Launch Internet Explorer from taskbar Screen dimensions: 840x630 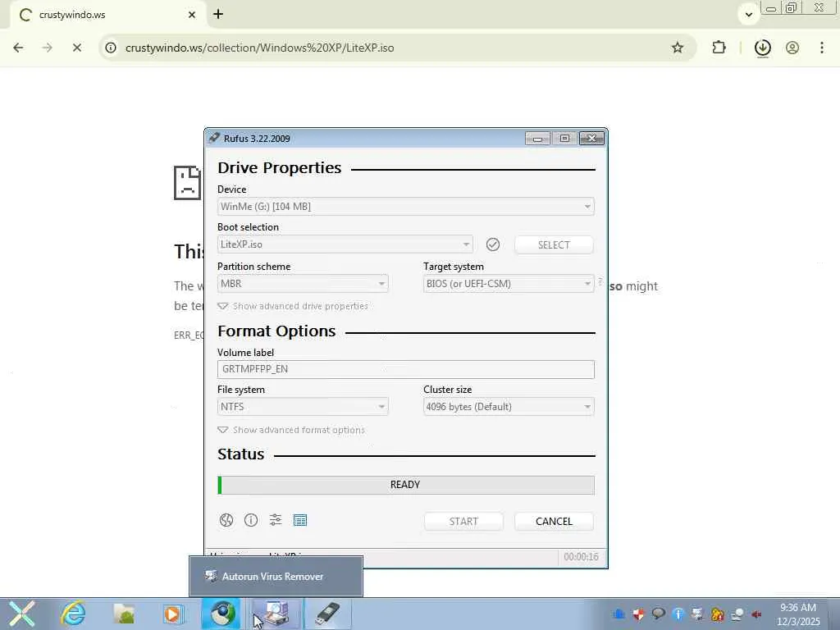pos(73,614)
